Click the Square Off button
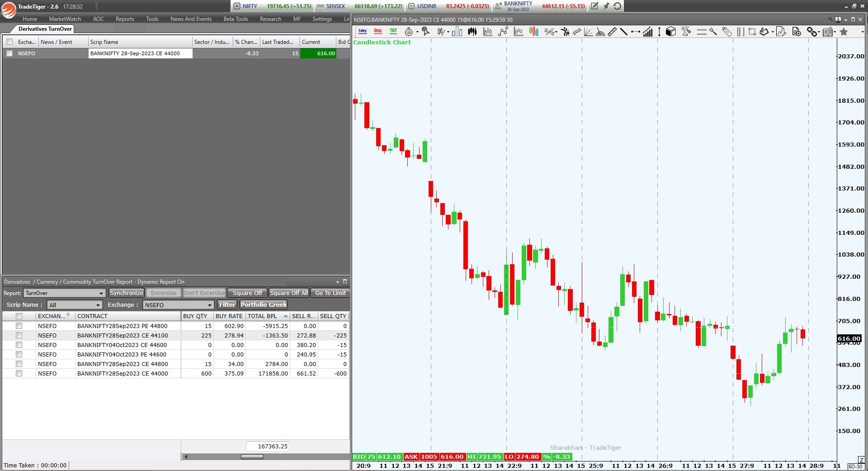The width and height of the screenshot is (868, 471). click(x=247, y=293)
